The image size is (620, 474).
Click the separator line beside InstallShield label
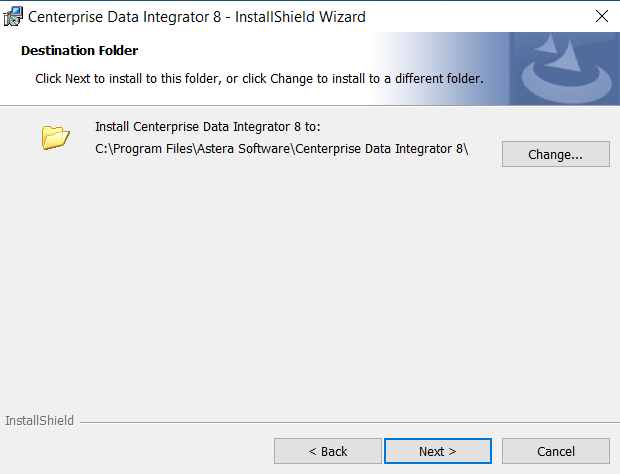pyautogui.click(x=340, y=421)
